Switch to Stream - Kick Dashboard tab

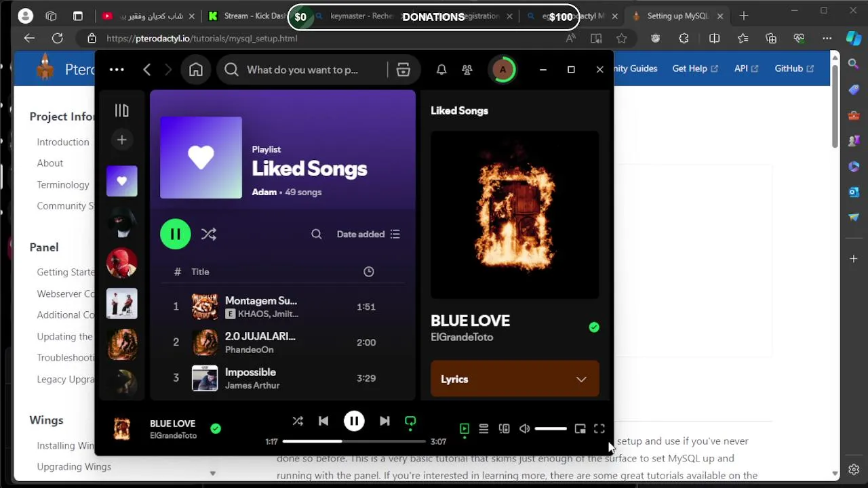pos(250,16)
